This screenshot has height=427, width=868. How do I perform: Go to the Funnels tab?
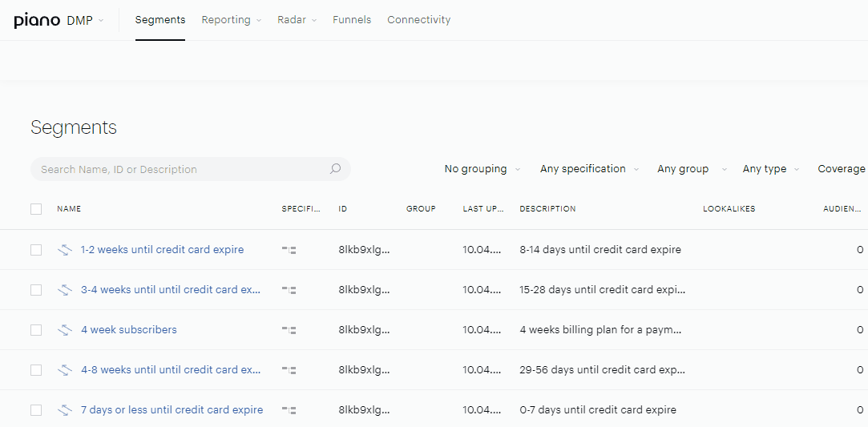pyautogui.click(x=352, y=20)
